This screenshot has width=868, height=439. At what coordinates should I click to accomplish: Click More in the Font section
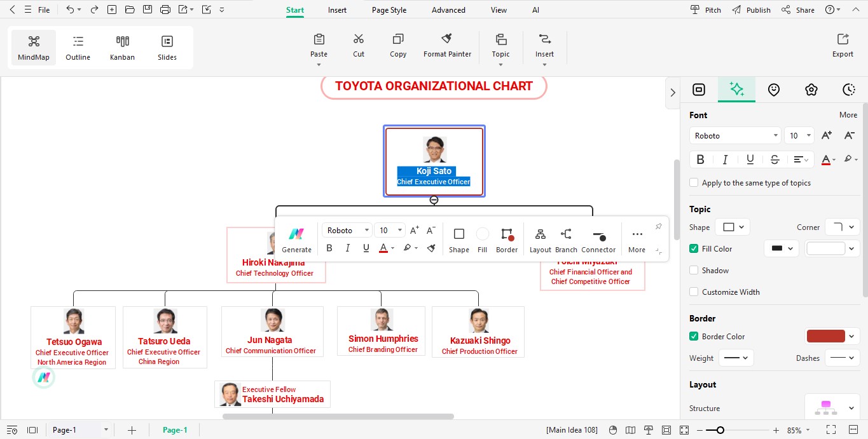coord(848,115)
